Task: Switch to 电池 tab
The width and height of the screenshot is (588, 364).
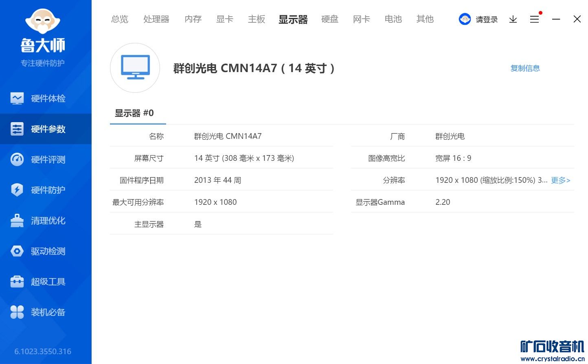Action: click(393, 19)
